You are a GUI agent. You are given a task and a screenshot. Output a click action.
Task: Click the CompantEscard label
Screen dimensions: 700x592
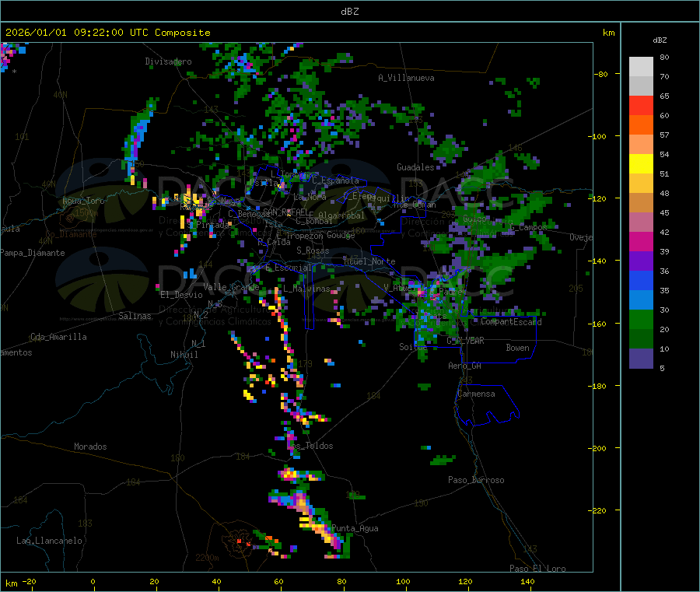point(511,322)
